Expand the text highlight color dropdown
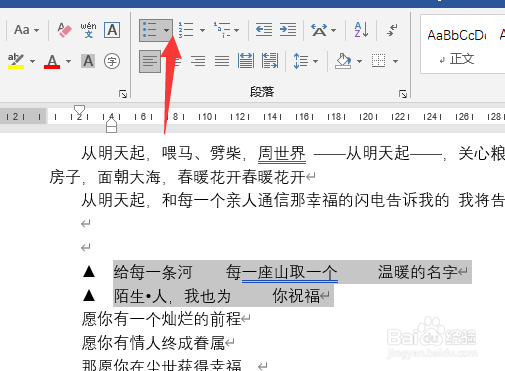Screen dimensions: 505x371 coord(32,61)
